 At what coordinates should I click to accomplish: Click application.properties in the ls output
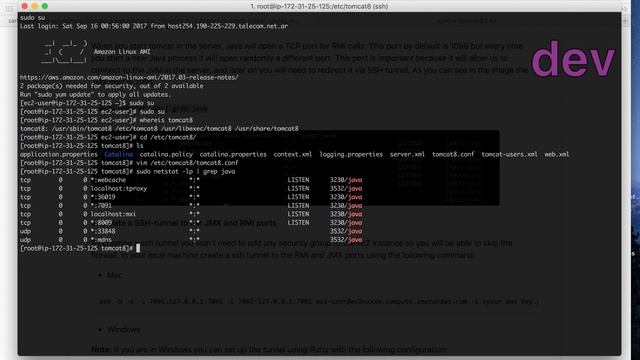click(x=59, y=154)
